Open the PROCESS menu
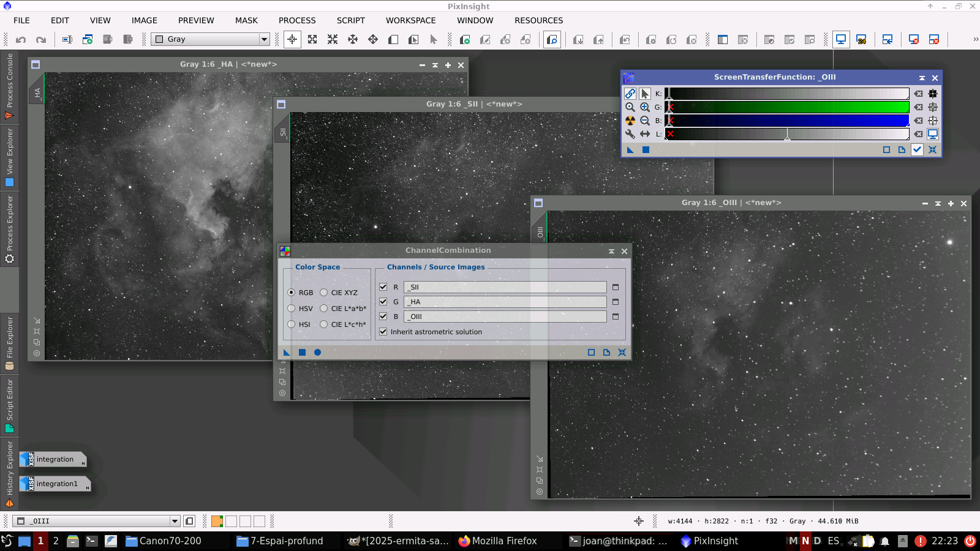Image resolution: width=980 pixels, height=551 pixels. [297, 20]
